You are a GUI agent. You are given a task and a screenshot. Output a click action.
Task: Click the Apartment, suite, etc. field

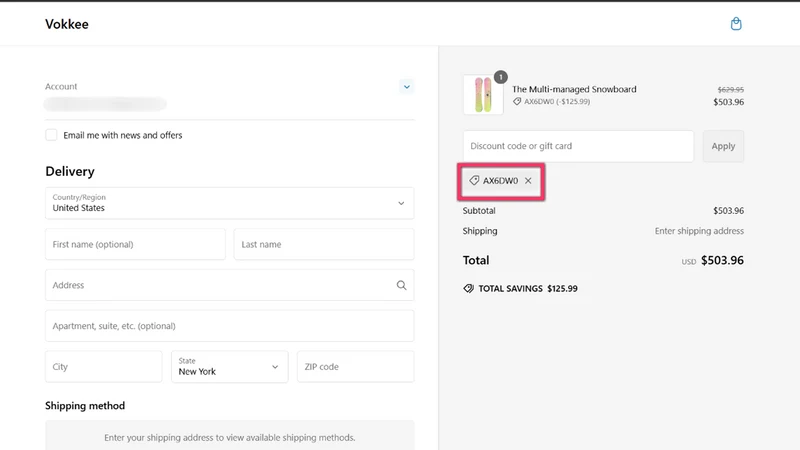coord(230,326)
